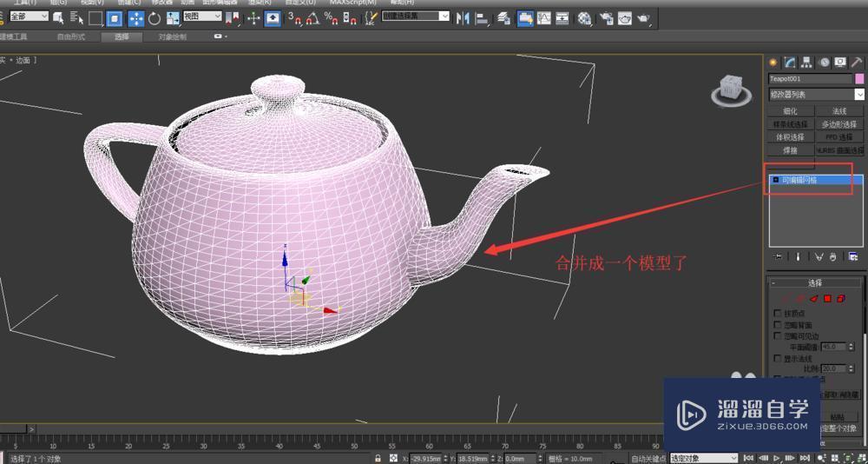This screenshot has width=868, height=464.
Task: Switch to the Hierarchy command panel tab
Action: (x=807, y=62)
